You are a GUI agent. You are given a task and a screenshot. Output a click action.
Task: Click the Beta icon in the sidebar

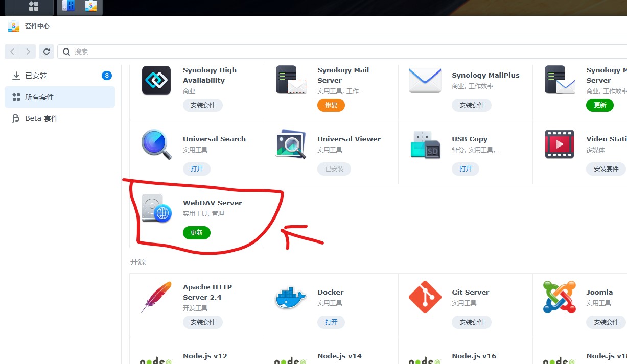[16, 118]
